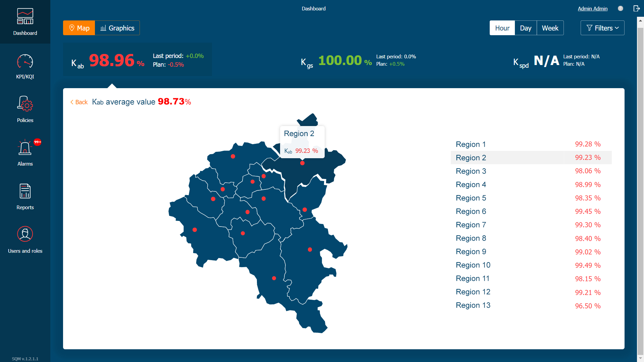The width and height of the screenshot is (644, 362).
Task: Switch time period to Day
Action: coord(526,28)
